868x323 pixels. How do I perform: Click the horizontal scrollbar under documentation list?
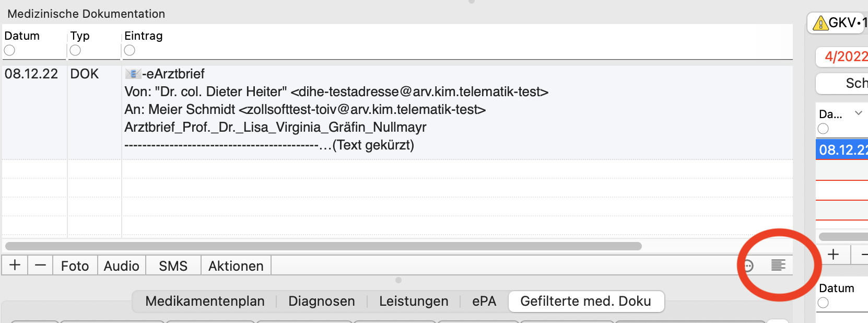(323, 246)
